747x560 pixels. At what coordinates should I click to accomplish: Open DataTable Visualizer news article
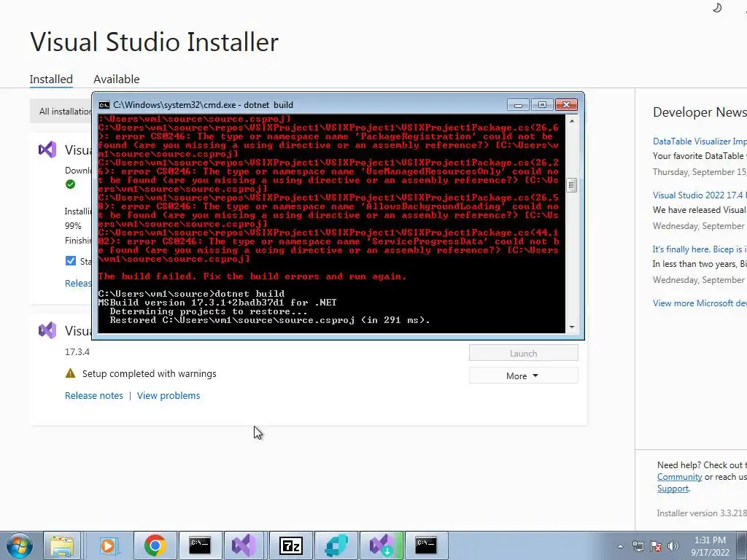click(x=700, y=141)
